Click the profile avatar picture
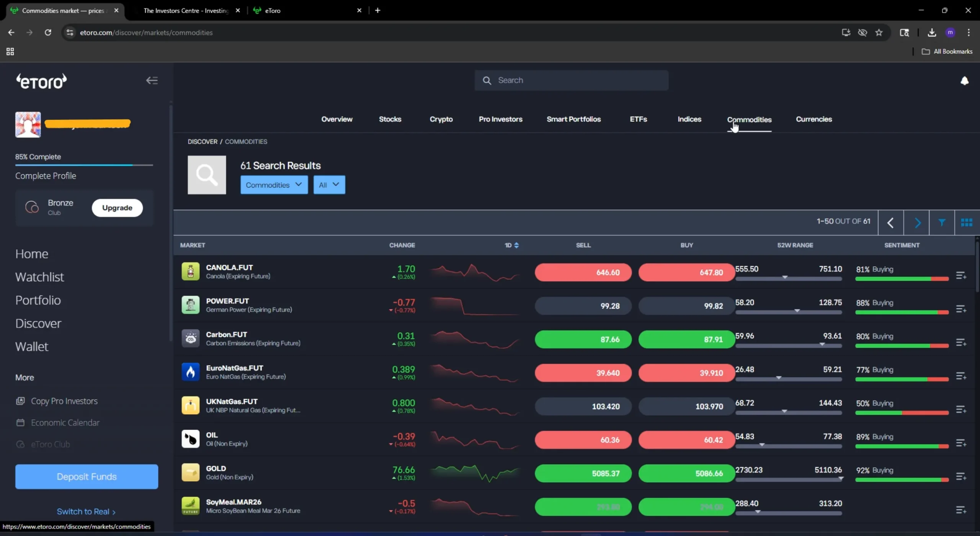Screen dimensions: 980x536 click(x=28, y=124)
